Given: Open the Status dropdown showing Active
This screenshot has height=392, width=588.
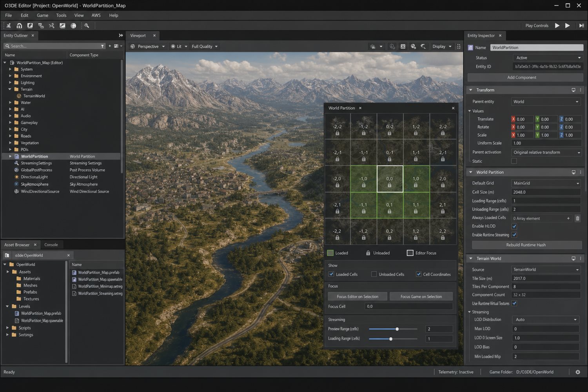Looking at the screenshot, I should pos(548,58).
